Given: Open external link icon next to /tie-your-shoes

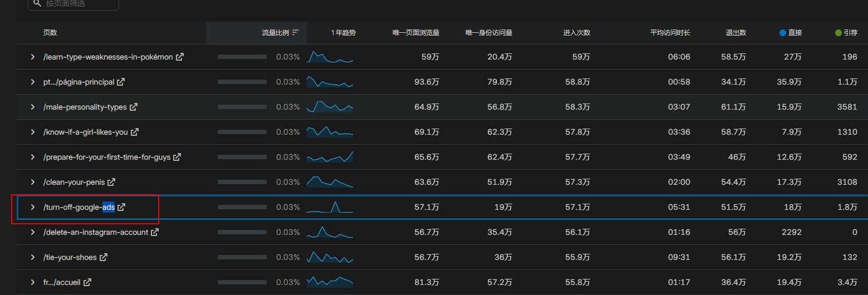Looking at the screenshot, I should 103,257.
